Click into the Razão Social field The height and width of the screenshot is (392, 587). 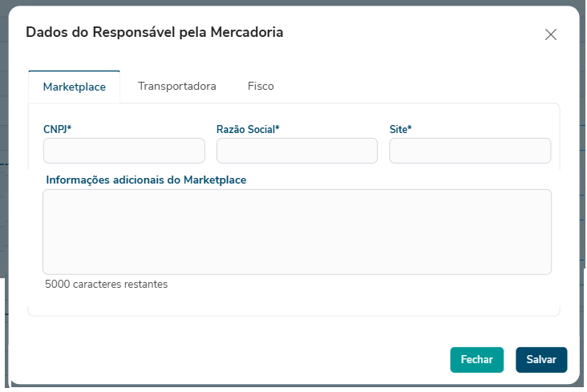[297, 151]
